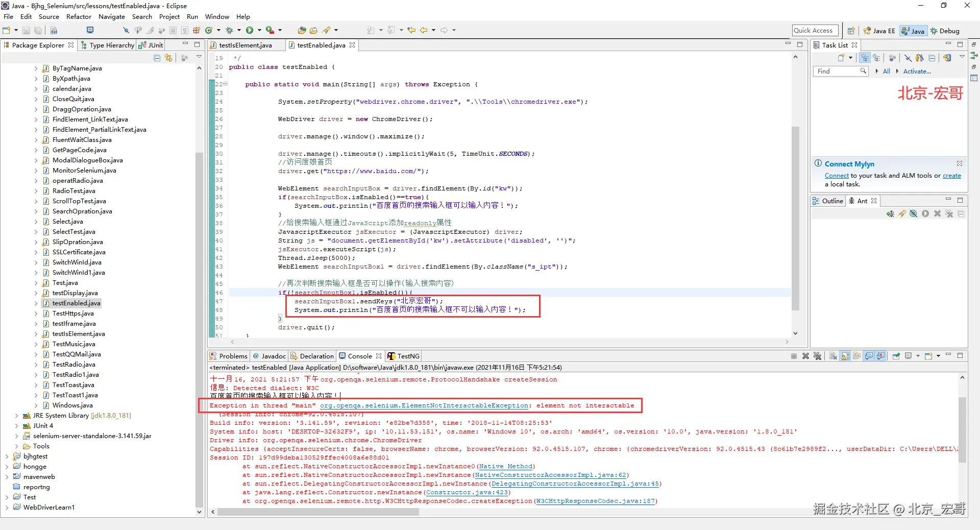
Task: Click create link in Connect Mylyn
Action: pyautogui.click(x=951, y=176)
